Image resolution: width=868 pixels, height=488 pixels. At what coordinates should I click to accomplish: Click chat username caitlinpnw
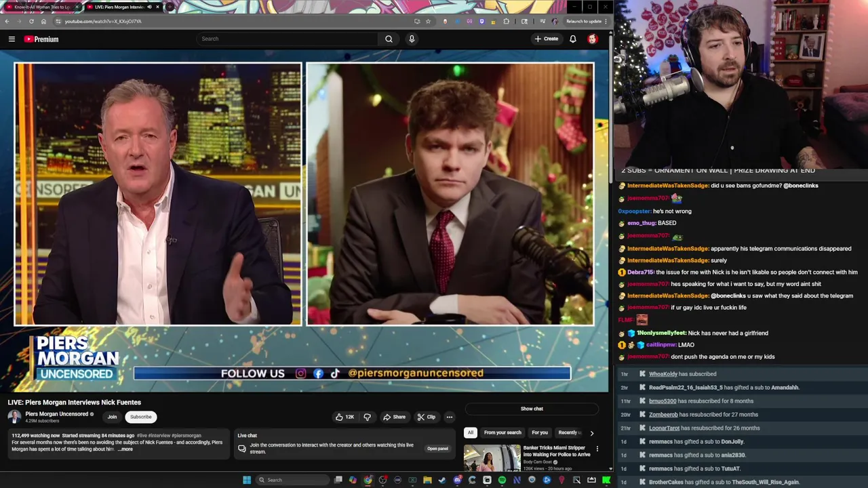click(660, 345)
